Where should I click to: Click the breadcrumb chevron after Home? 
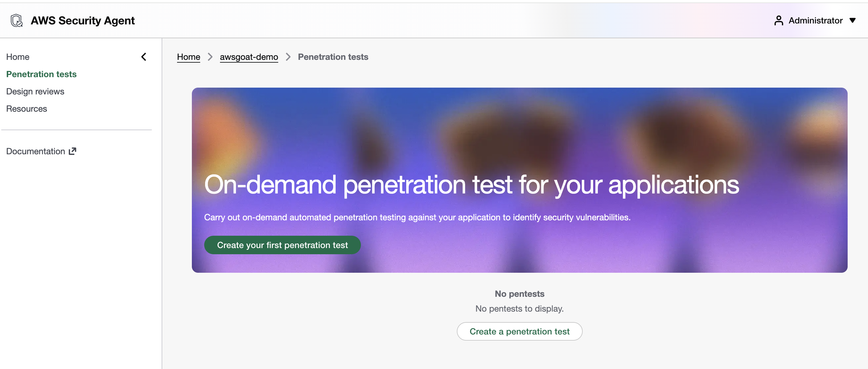click(x=210, y=56)
